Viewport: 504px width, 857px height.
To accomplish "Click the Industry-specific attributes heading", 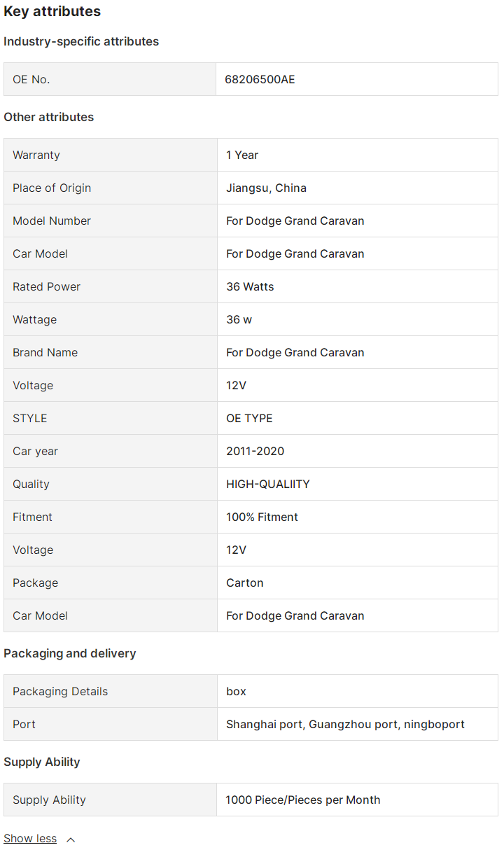I will pos(81,41).
